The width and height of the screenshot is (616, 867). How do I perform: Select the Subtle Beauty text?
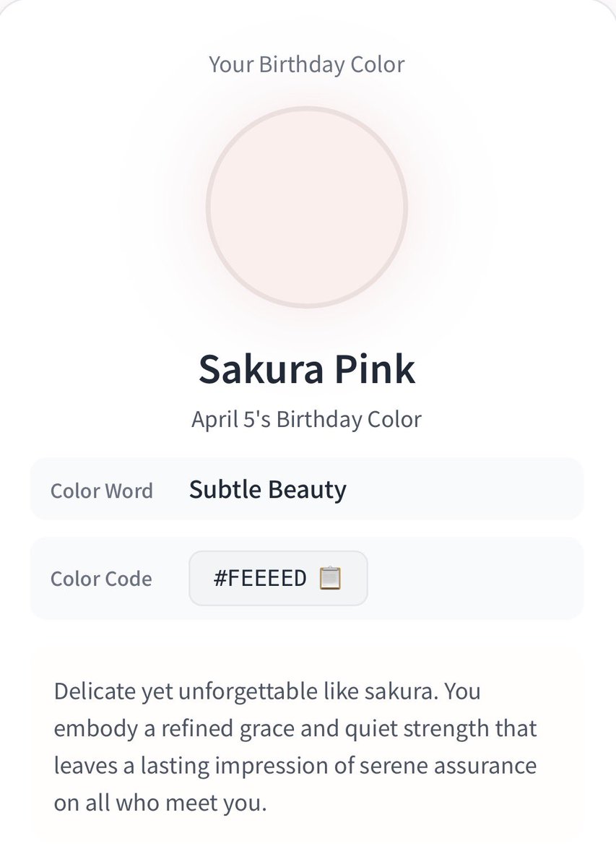click(x=268, y=490)
